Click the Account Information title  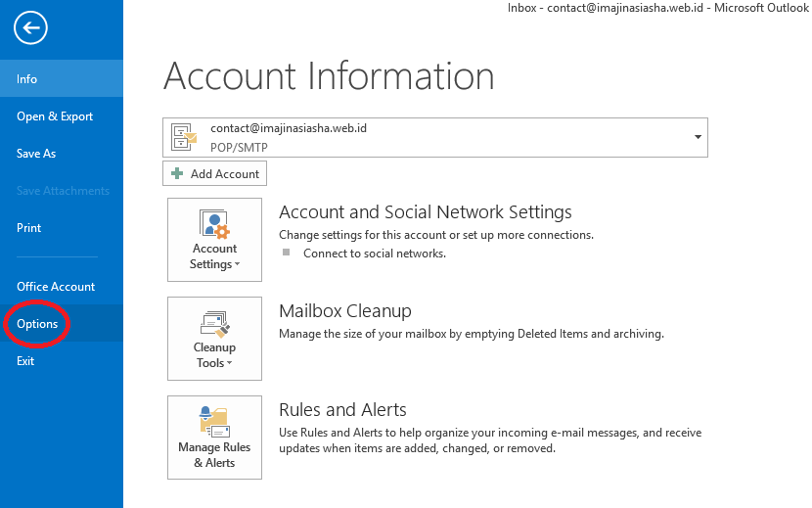[x=329, y=76]
